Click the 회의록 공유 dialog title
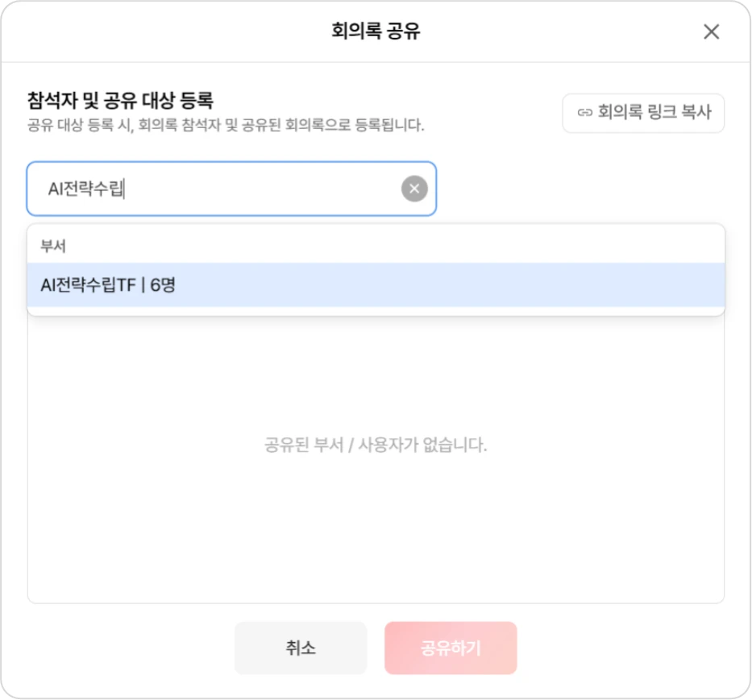This screenshot has width=752, height=700. point(376,31)
